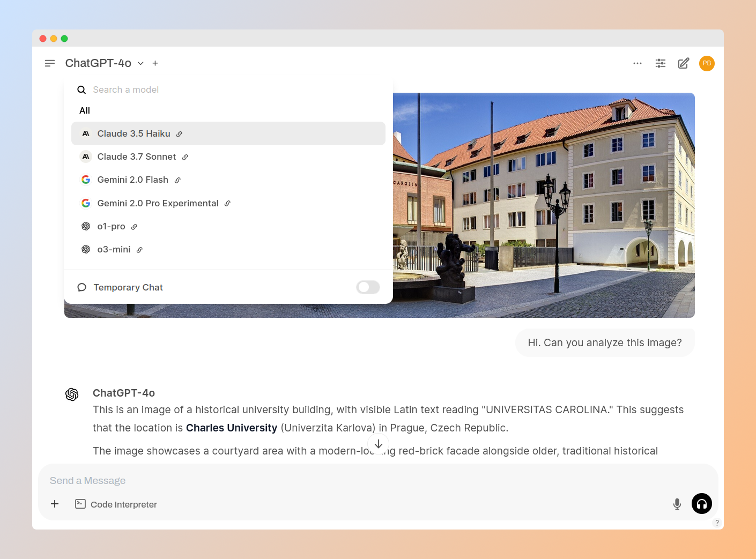The height and width of the screenshot is (559, 756).
Task: Click link icon next to Gemini 2.0 Pro Experimental
Action: (x=227, y=204)
